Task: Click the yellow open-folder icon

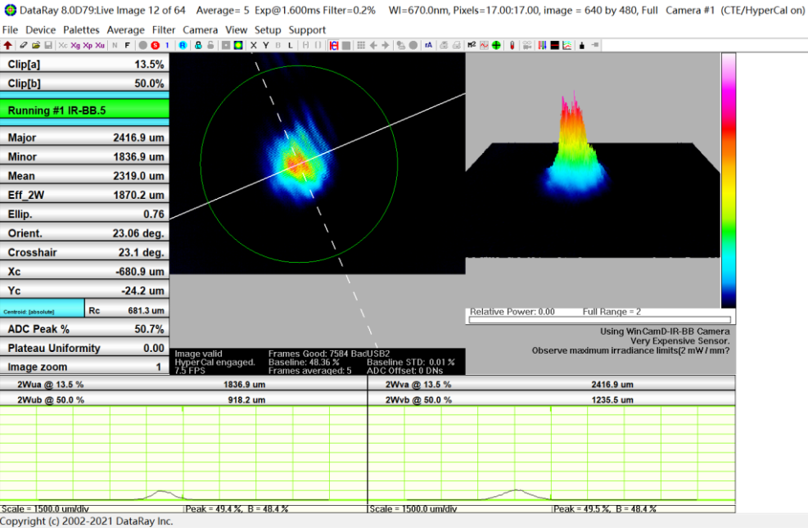Action: point(35,45)
